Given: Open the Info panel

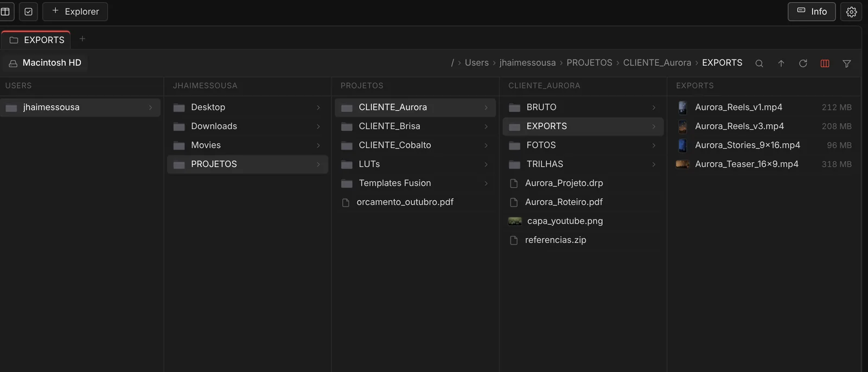Looking at the screenshot, I should pyautogui.click(x=812, y=11).
